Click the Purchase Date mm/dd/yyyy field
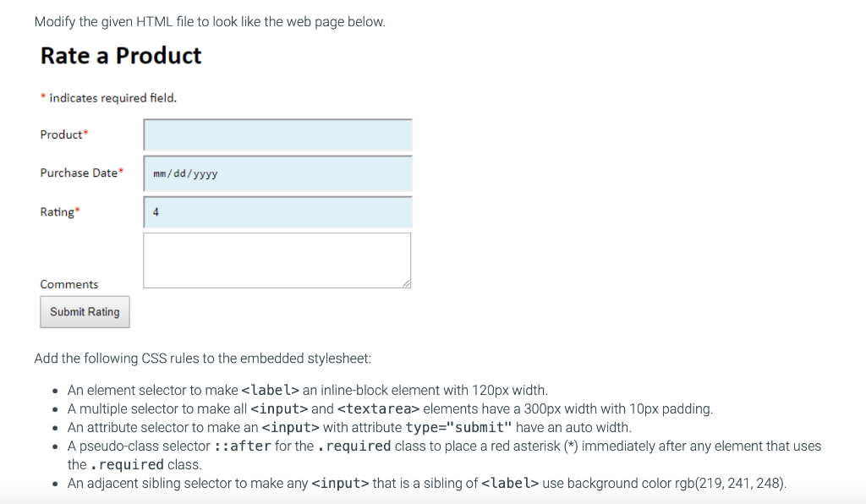 point(277,173)
